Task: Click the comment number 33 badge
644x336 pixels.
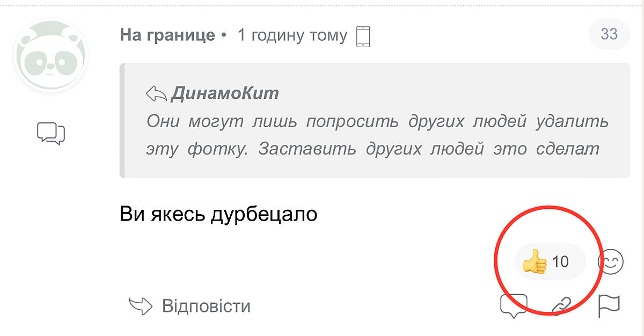Action: tap(609, 34)
